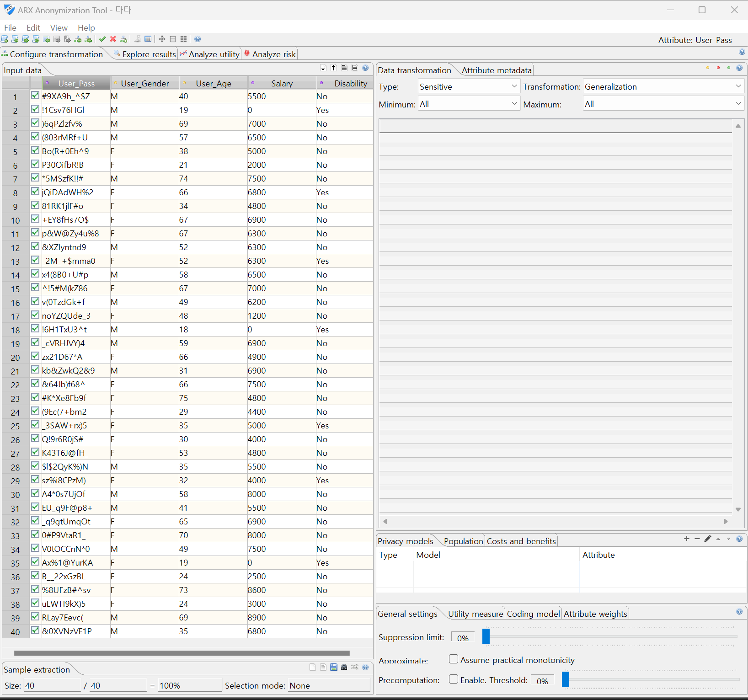Switch to the Analyze risk tab

click(x=270, y=54)
